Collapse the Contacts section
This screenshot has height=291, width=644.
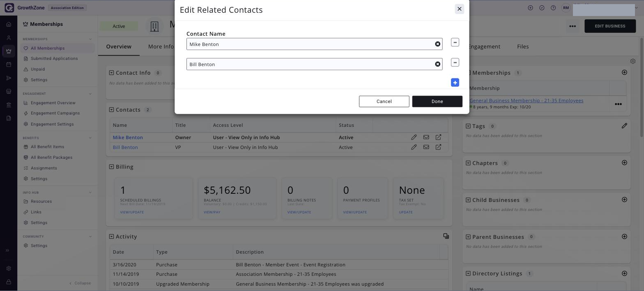pyautogui.click(x=111, y=110)
